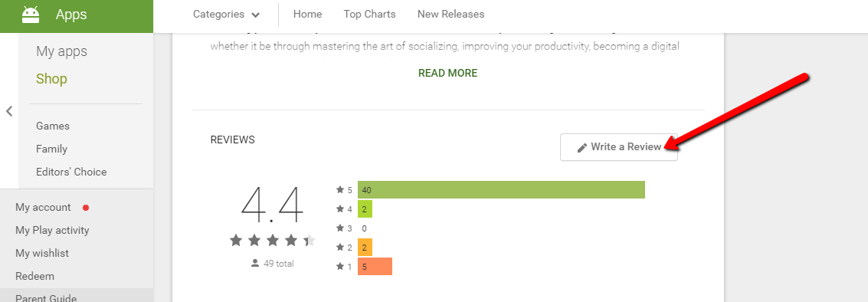Click the half-filled fifth star under 4.4
Screen dimensions: 868x302
tap(310, 240)
